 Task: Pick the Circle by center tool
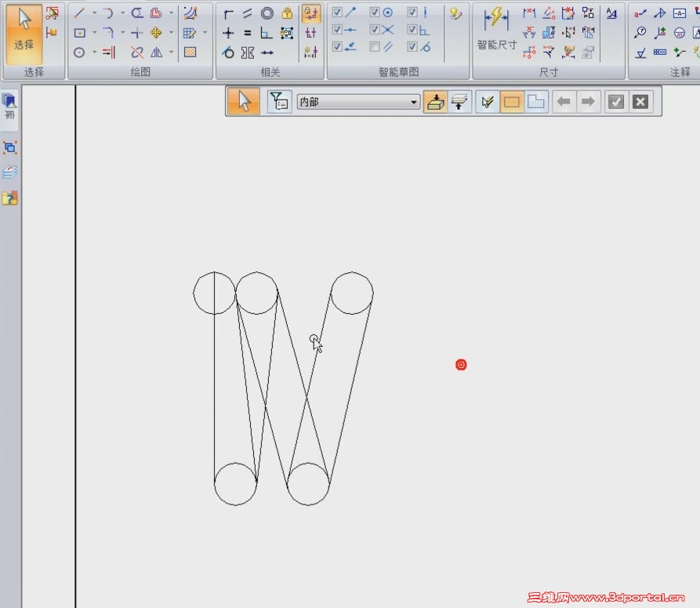pos(79,53)
